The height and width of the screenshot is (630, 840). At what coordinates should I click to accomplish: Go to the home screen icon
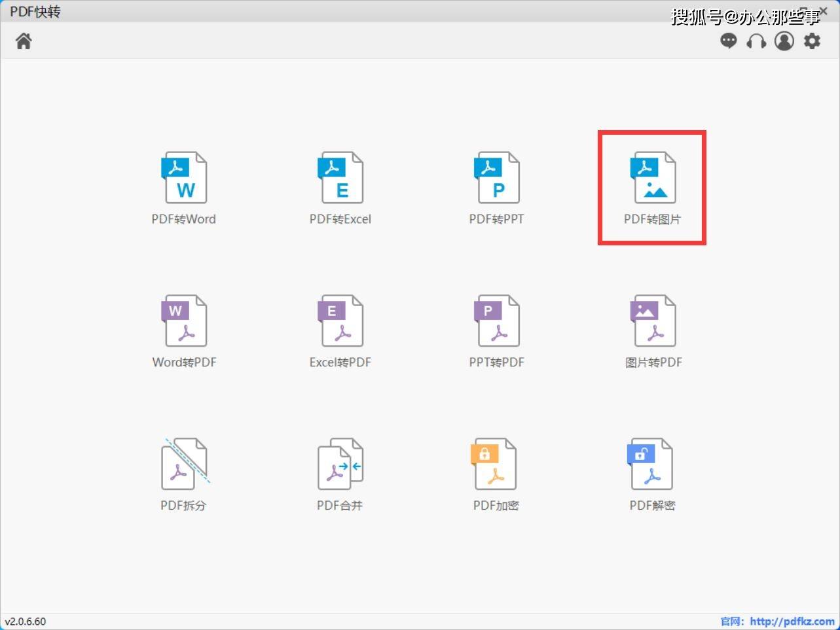[x=24, y=41]
